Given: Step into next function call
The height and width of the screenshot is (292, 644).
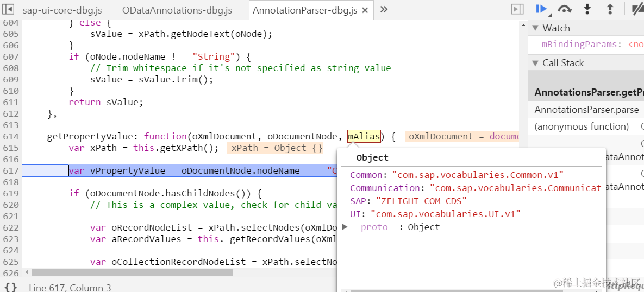Looking at the screenshot, I should point(587,9).
